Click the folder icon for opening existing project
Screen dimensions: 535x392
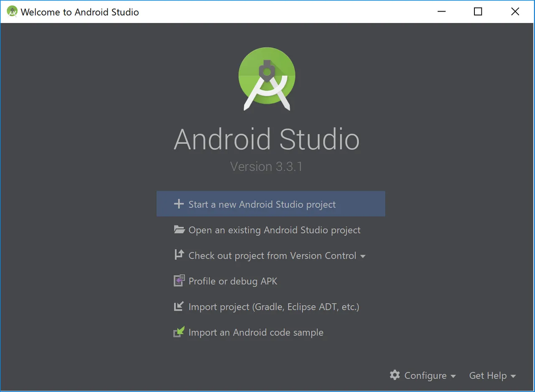[179, 229]
